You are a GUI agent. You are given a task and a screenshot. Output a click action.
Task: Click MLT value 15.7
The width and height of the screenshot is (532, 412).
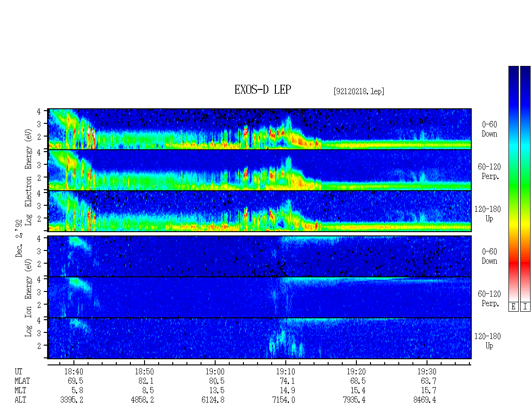click(x=428, y=391)
